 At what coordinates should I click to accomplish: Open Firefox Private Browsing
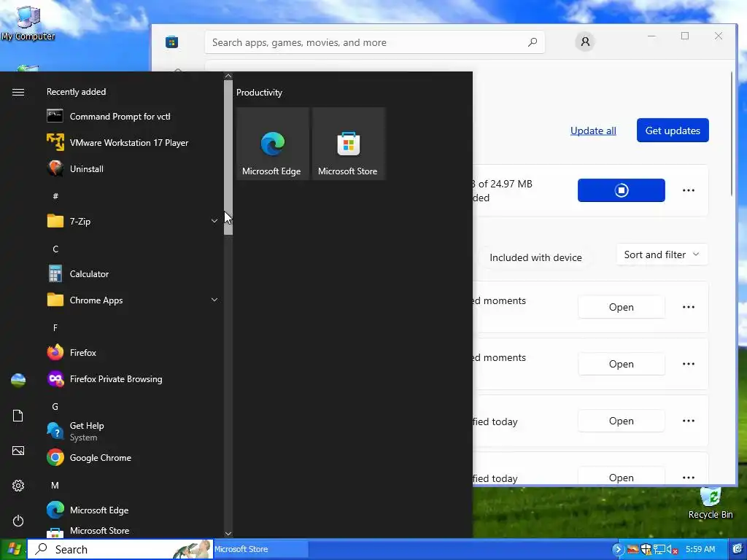132,378
